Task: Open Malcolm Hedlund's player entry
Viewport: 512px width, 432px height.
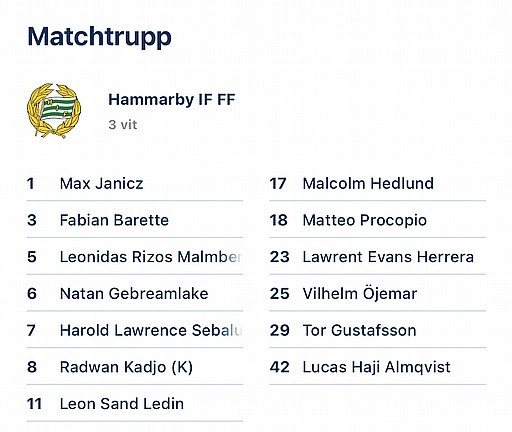Action: tap(377, 184)
